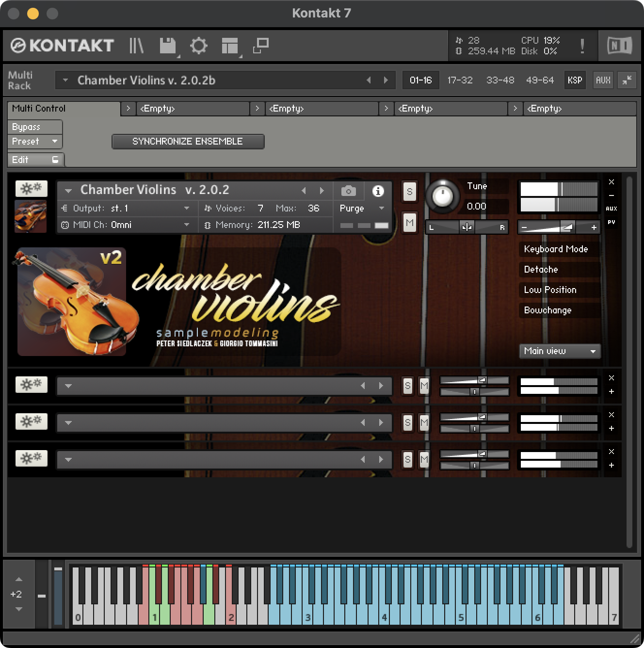Viewport: 644px width, 648px height.
Task: Solo the Chamber Violins instrument
Action: pos(410,192)
